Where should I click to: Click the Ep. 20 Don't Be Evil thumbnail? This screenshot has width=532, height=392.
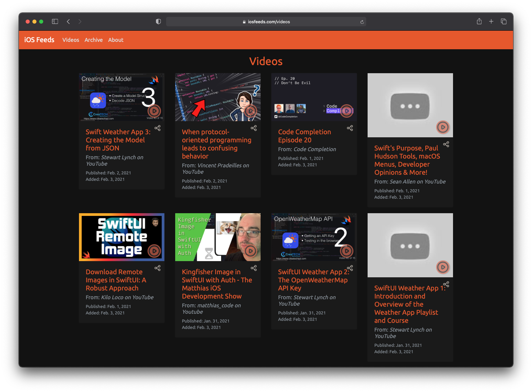click(x=314, y=97)
